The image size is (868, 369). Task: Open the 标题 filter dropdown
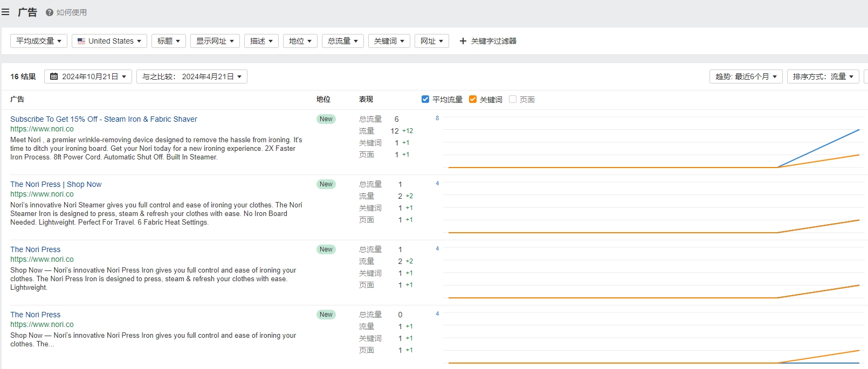click(169, 41)
